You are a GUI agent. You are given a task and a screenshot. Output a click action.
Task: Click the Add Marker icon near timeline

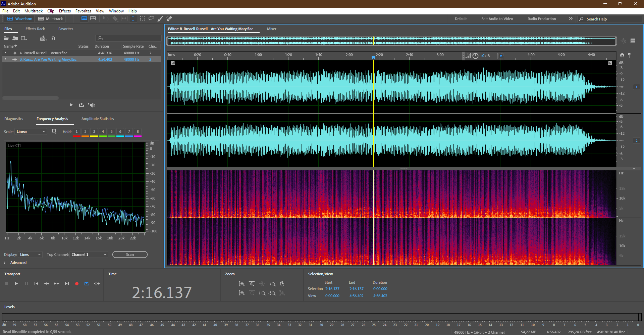click(629, 55)
